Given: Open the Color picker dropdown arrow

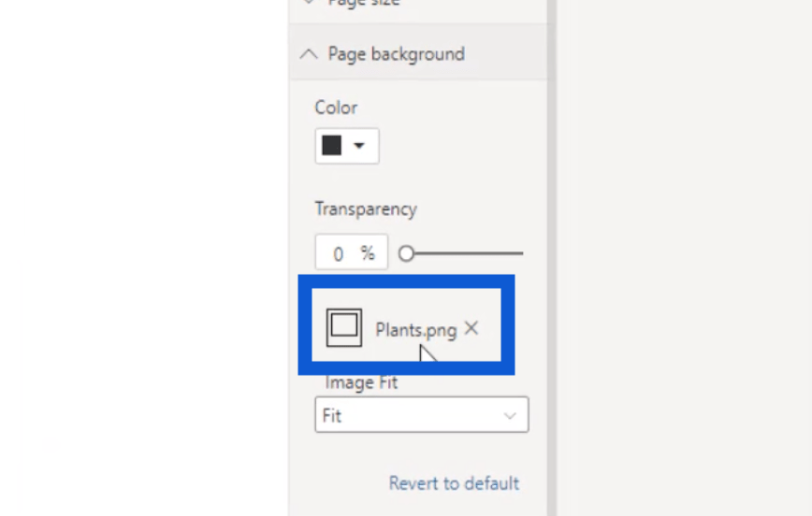Looking at the screenshot, I should coord(360,146).
